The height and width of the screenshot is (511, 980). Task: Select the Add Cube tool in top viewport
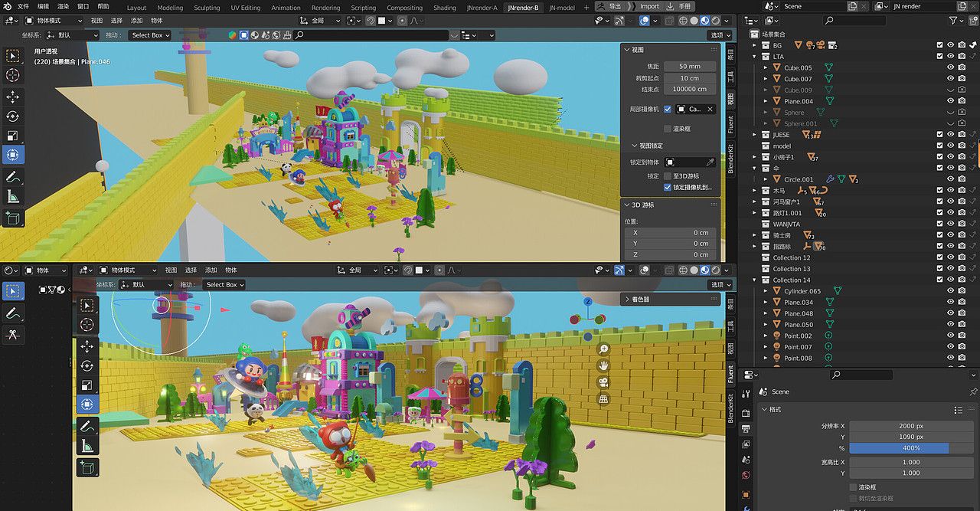(x=13, y=218)
